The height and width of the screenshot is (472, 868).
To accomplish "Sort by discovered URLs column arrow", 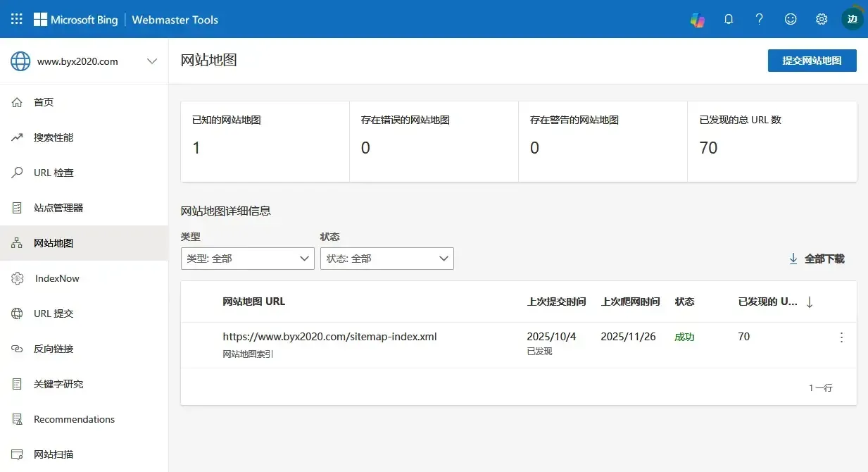I will click(810, 302).
